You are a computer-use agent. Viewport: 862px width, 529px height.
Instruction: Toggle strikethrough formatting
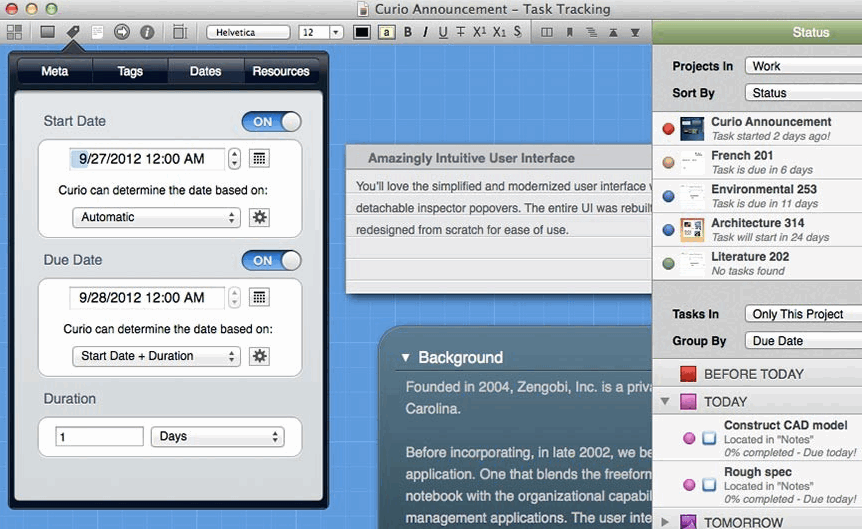click(x=461, y=32)
